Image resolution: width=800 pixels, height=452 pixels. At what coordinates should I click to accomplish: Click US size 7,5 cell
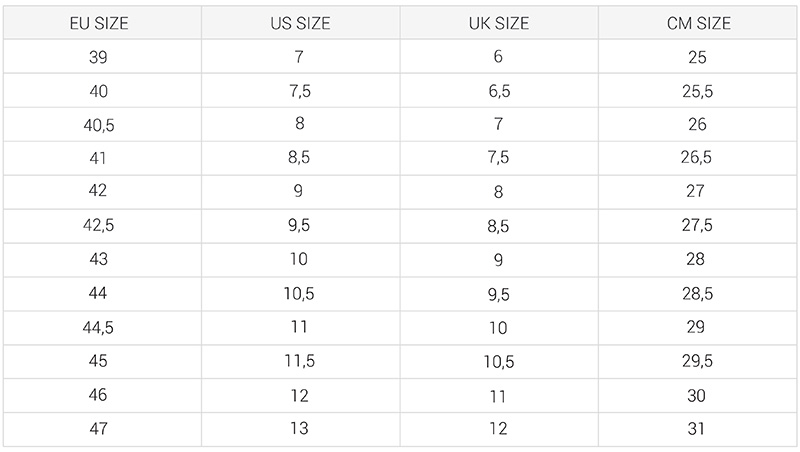tap(301, 91)
